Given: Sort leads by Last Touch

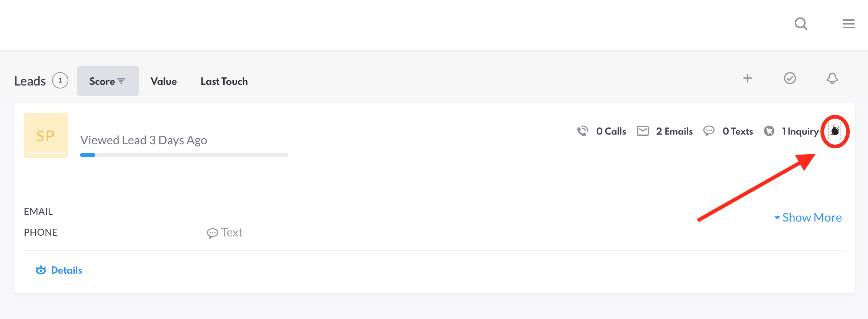Looking at the screenshot, I should [x=224, y=81].
